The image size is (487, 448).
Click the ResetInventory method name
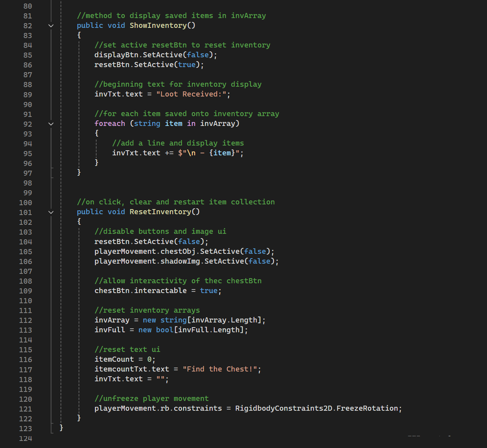[x=160, y=212]
